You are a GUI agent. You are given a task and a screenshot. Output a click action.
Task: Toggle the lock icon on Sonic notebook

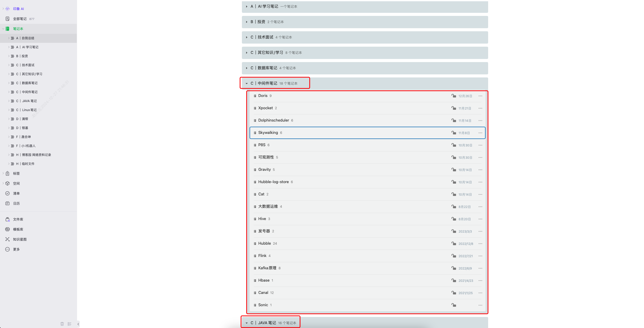(454, 305)
